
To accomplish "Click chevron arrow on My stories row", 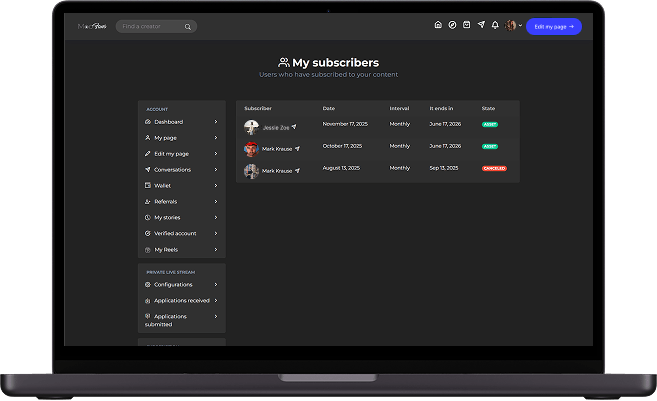I will click(x=216, y=217).
